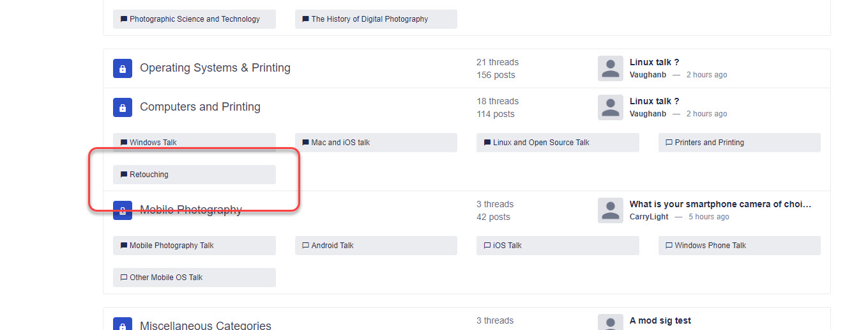This screenshot has height=330, width=868.
Task: Open the Operating Systems & Printing category
Action: (215, 68)
